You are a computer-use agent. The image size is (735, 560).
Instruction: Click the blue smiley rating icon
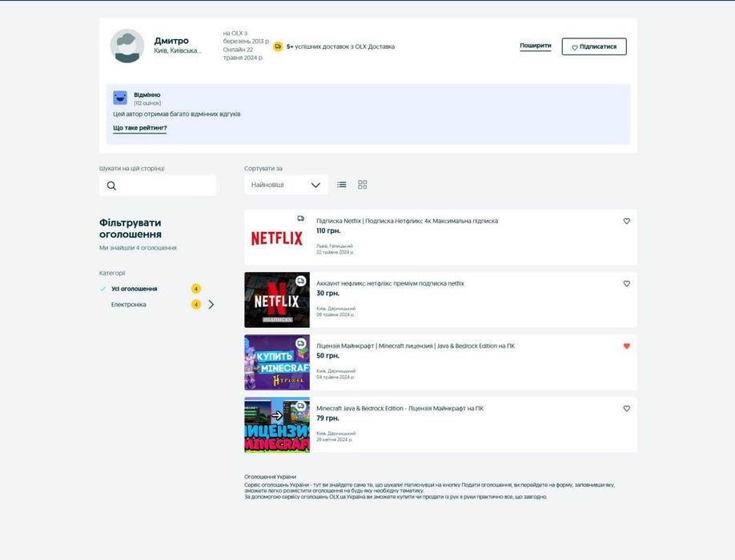[x=120, y=98]
